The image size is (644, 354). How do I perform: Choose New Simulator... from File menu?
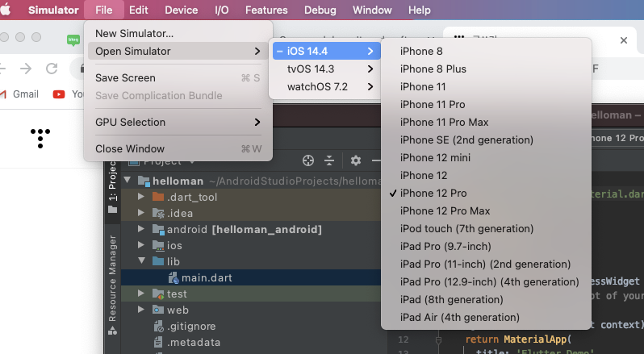coord(178,33)
